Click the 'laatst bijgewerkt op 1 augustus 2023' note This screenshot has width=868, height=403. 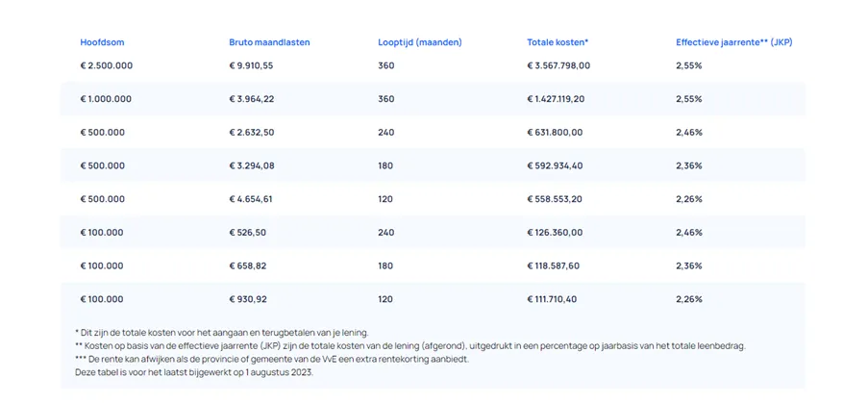[193, 372]
